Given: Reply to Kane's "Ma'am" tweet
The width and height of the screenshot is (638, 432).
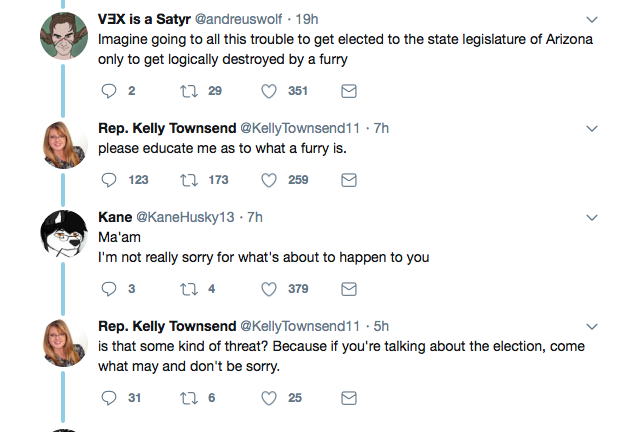Looking at the screenshot, I should (x=110, y=289).
